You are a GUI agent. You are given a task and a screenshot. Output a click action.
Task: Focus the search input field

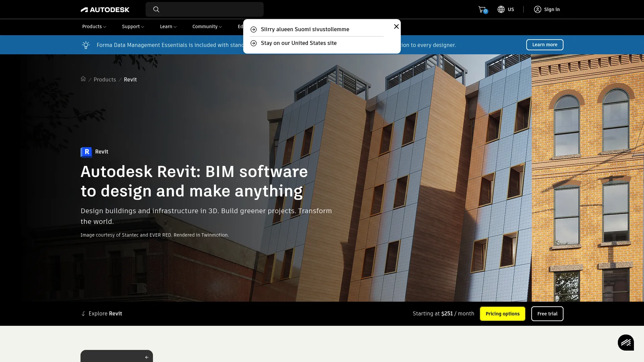click(x=205, y=9)
